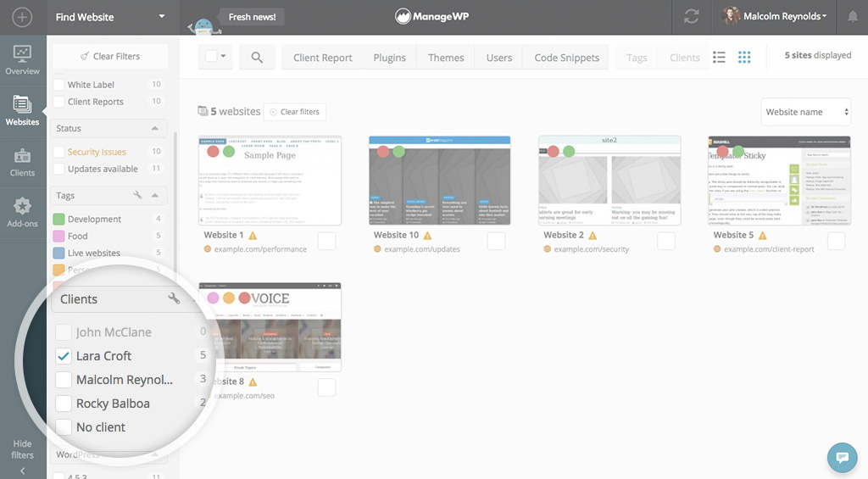Open the Malcolm Reynolds account menu
Viewport: 868px width, 479px height.
(x=774, y=17)
